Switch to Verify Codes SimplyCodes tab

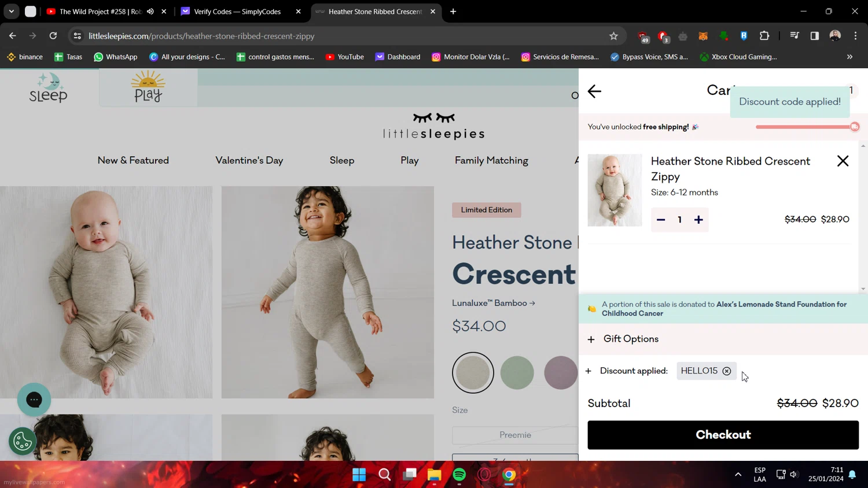[237, 12]
